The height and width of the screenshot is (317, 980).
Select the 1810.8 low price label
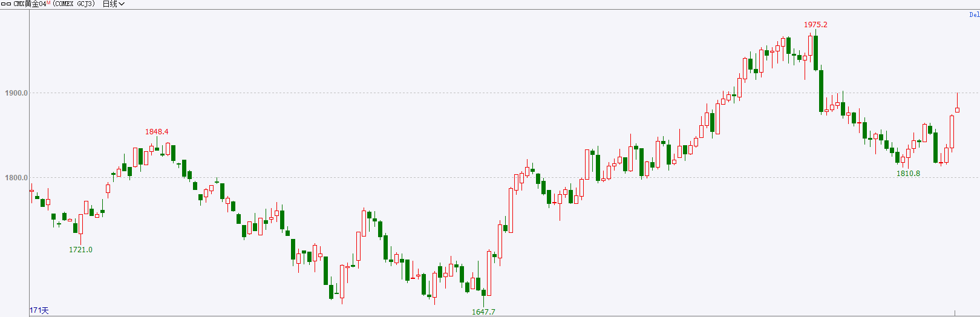pyautogui.click(x=908, y=174)
